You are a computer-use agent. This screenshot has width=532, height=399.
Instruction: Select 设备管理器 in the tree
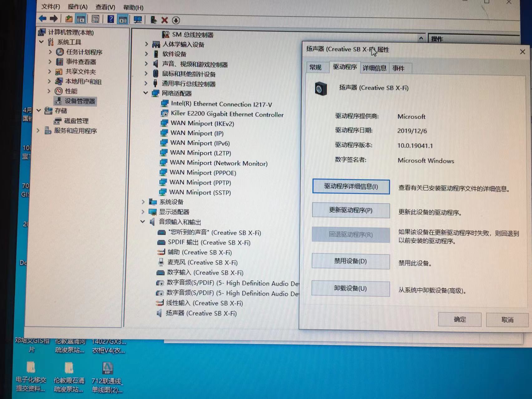(80, 101)
